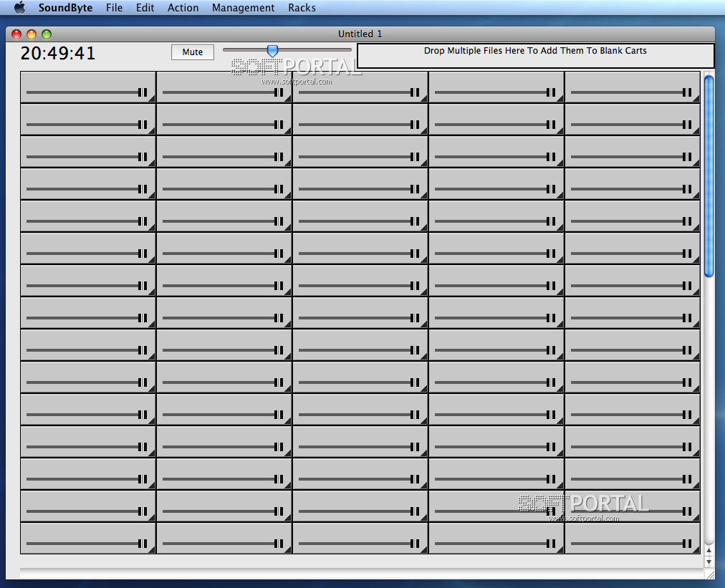Click pause icon of last row, third column cart
The height and width of the screenshot is (588, 725).
pos(415,544)
